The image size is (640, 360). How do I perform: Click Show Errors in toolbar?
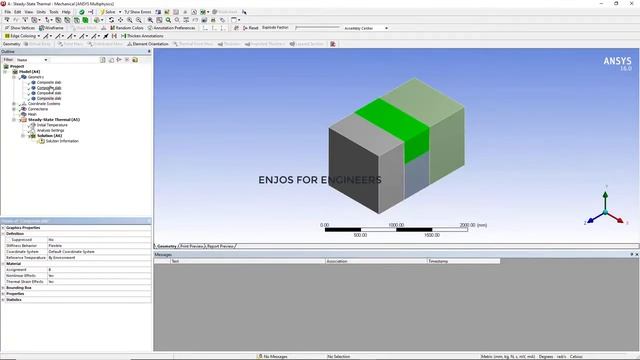(x=138, y=12)
